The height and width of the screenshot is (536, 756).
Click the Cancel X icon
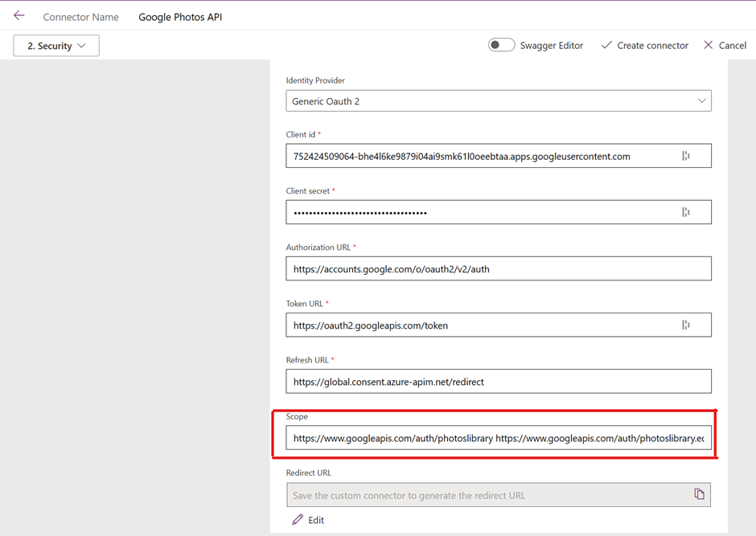point(708,45)
